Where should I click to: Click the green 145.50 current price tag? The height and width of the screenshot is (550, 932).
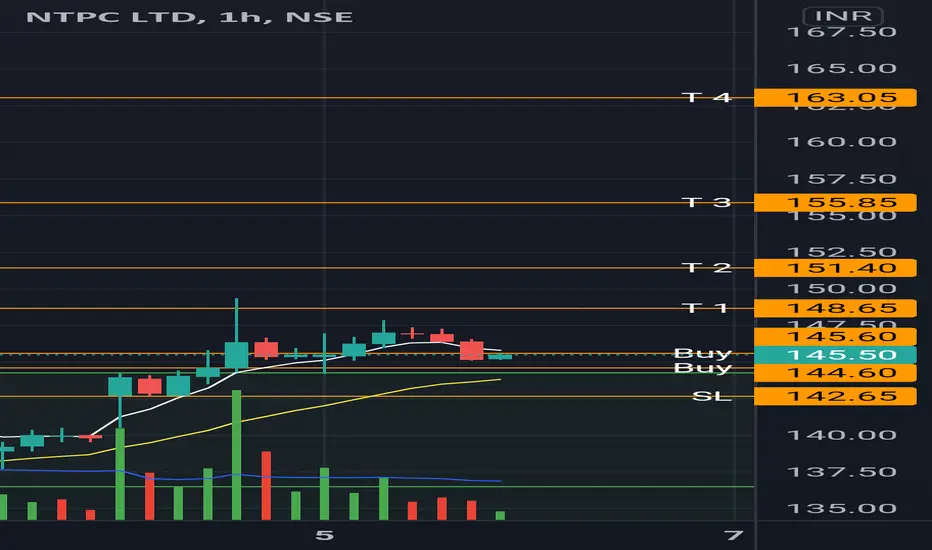tap(835, 355)
